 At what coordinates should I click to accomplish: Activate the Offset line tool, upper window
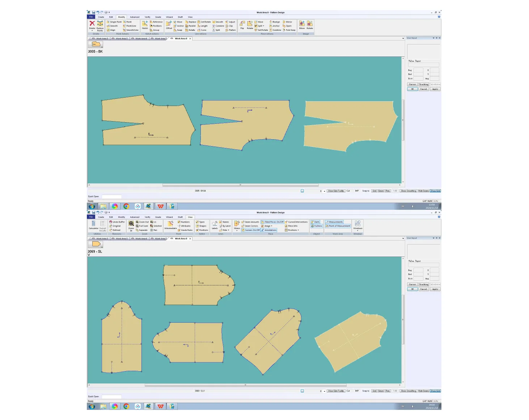(169, 25)
